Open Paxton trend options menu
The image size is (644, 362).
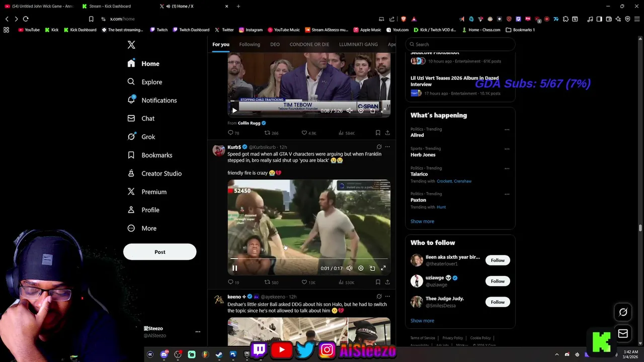coord(507,194)
